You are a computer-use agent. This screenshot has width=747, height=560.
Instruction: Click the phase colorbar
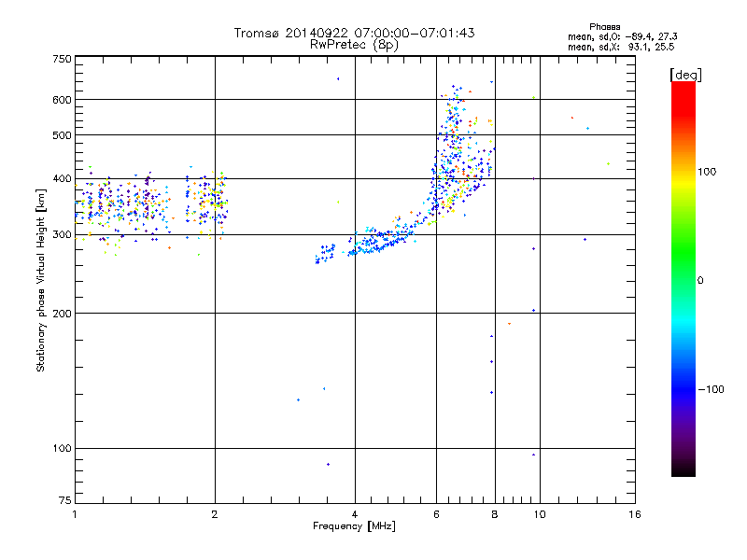[684, 278]
